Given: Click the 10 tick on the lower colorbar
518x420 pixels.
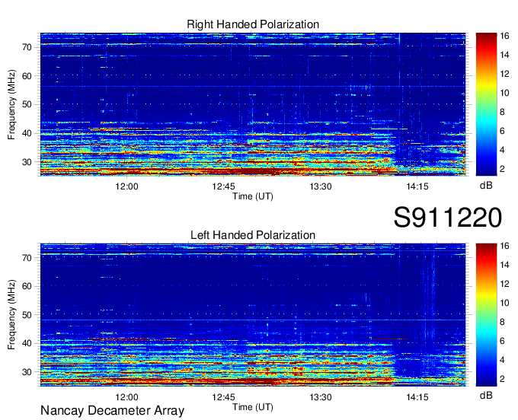Looking at the screenshot, I should coord(504,303).
